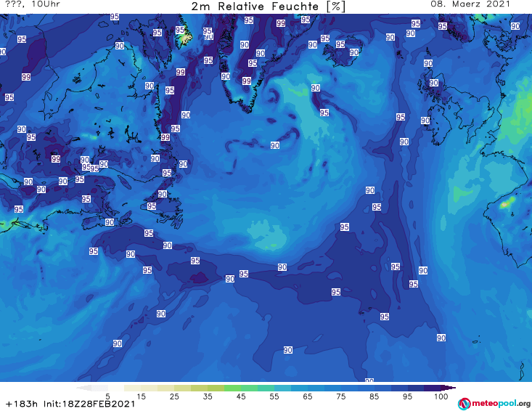Click the color scale label '75'

pyautogui.click(x=341, y=396)
